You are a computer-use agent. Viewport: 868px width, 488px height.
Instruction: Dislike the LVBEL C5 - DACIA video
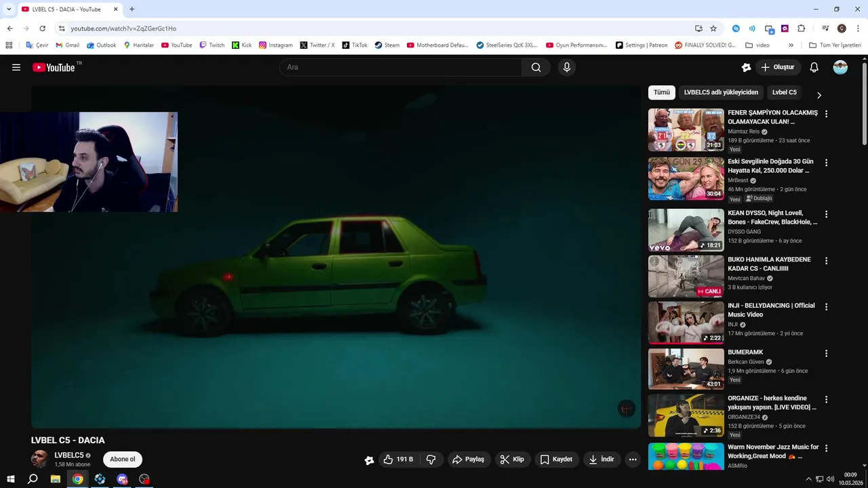coord(431,460)
